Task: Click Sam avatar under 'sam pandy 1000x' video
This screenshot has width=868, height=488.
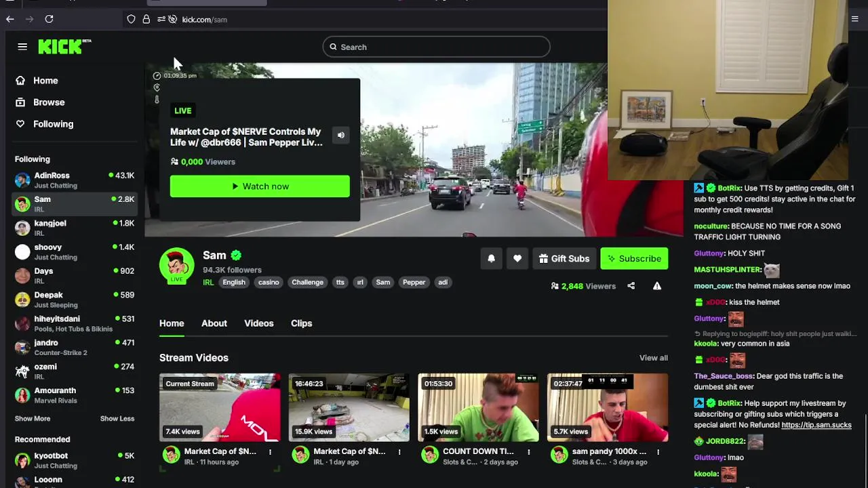Action: click(559, 455)
